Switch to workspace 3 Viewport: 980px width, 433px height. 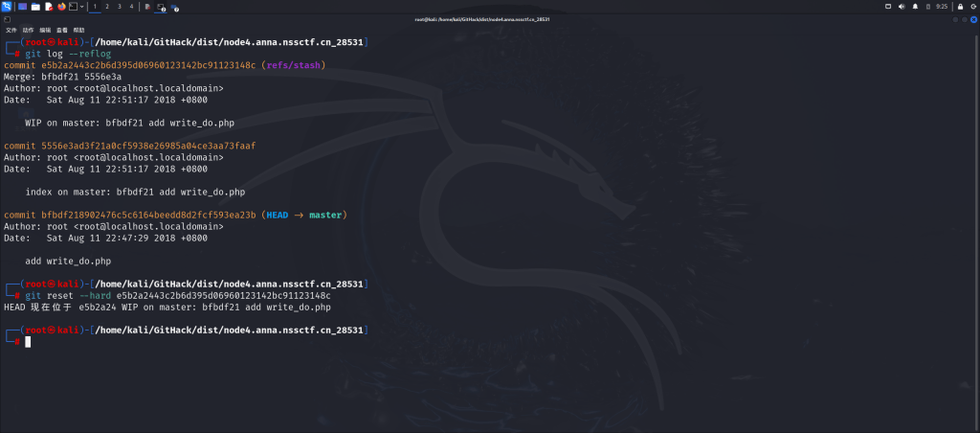pos(119,7)
